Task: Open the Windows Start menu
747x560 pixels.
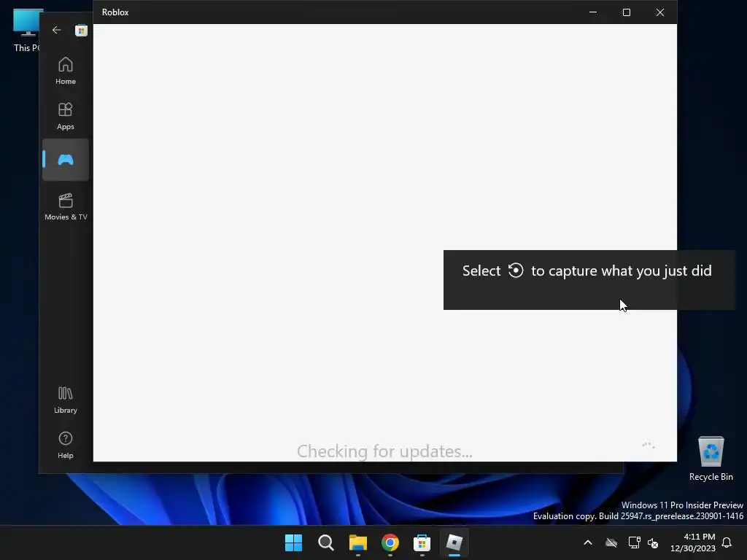Action: tap(293, 542)
